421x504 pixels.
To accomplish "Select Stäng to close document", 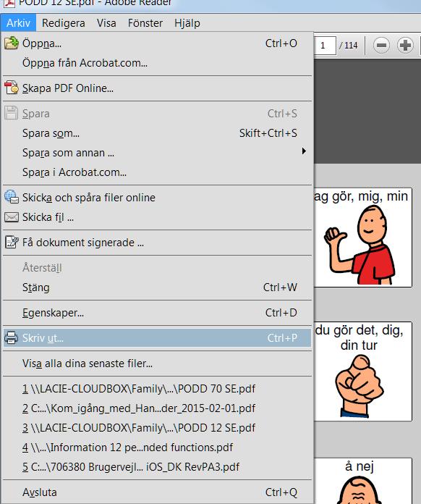I will (x=157, y=287).
